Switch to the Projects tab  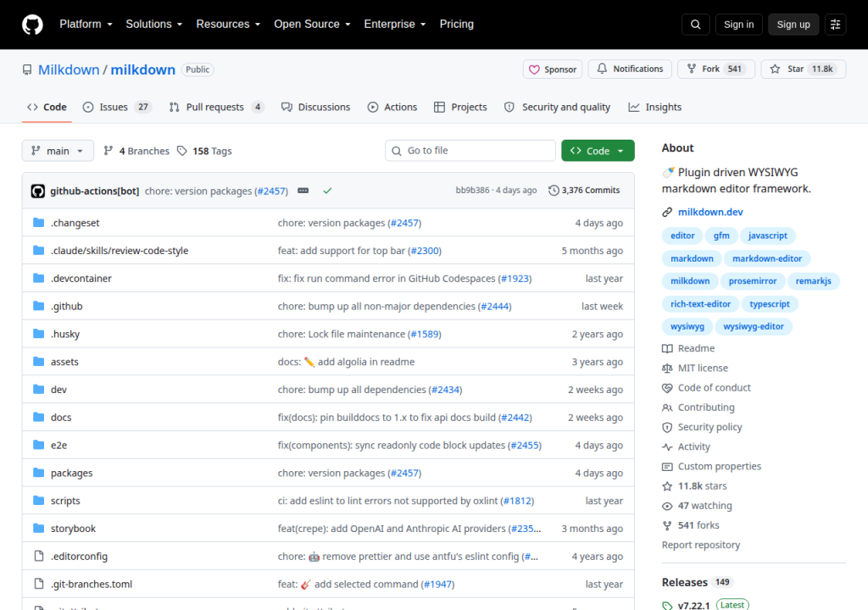tap(460, 107)
